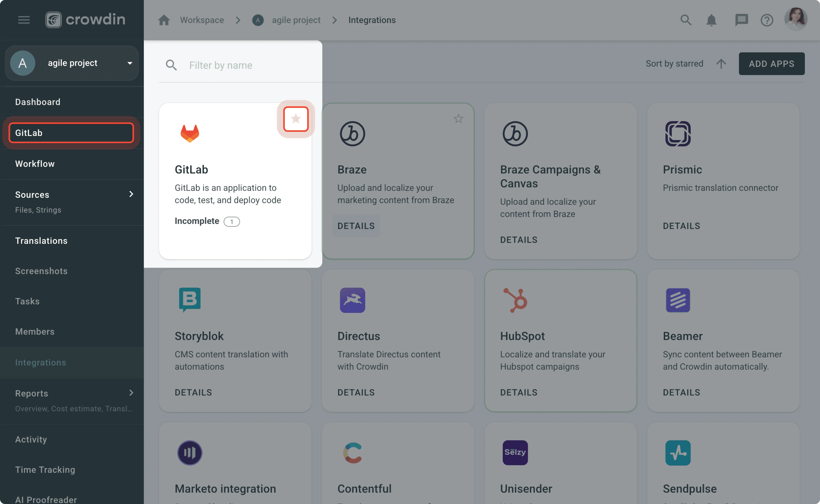
Task: Click the HubSpot sprocket icon
Action: point(515,300)
